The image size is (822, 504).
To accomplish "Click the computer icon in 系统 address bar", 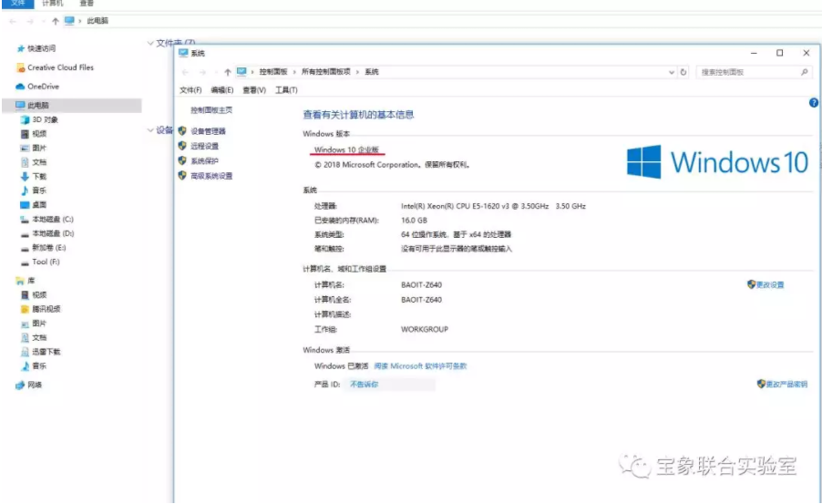I will 241,71.
